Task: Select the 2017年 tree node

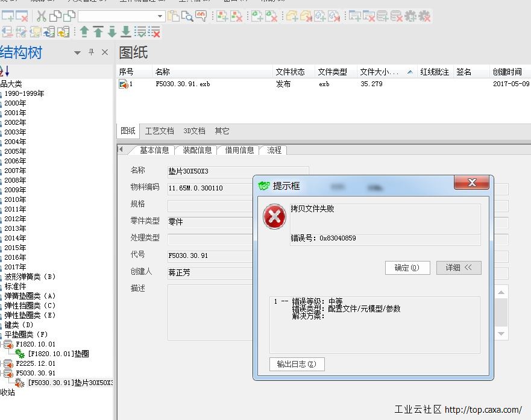Action: pyautogui.click(x=15, y=267)
